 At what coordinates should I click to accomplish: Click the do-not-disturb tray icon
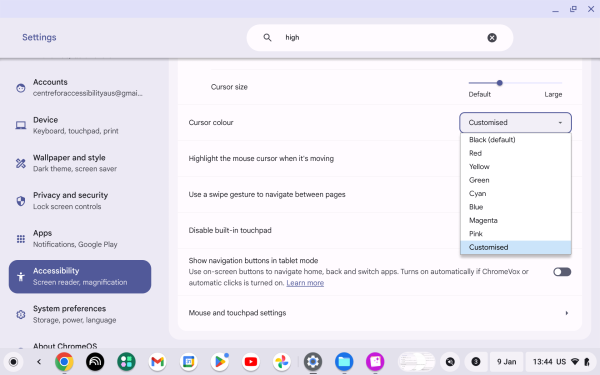(x=450, y=362)
